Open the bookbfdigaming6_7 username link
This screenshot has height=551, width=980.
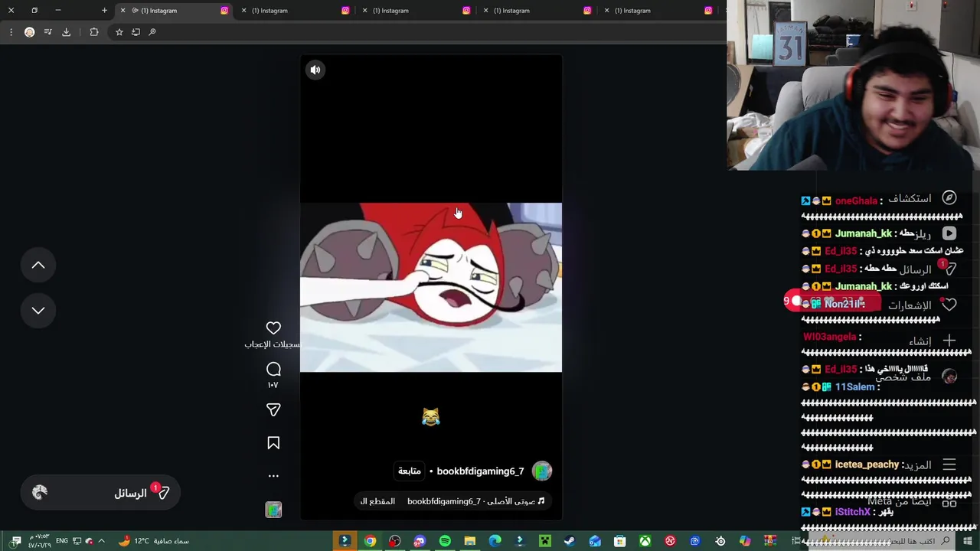(x=480, y=471)
